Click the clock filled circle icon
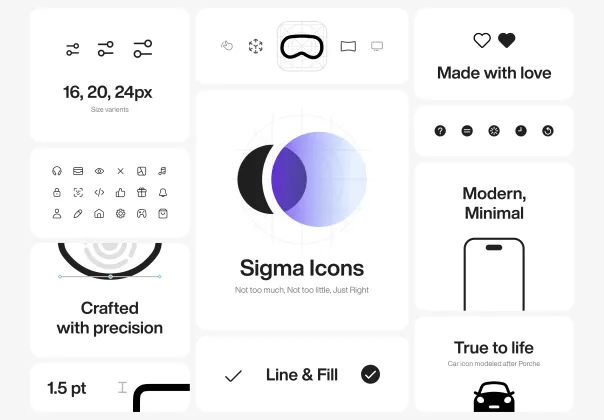The image size is (604, 420). [521, 131]
